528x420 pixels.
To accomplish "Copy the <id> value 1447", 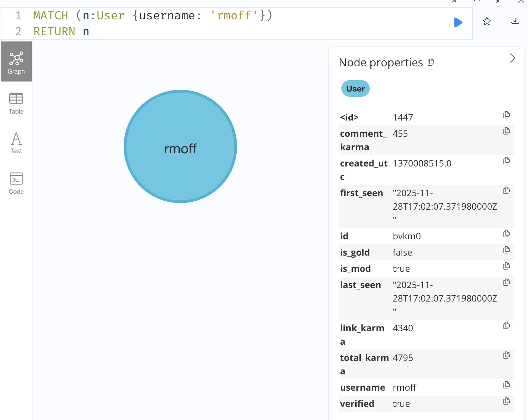I will click(x=507, y=115).
